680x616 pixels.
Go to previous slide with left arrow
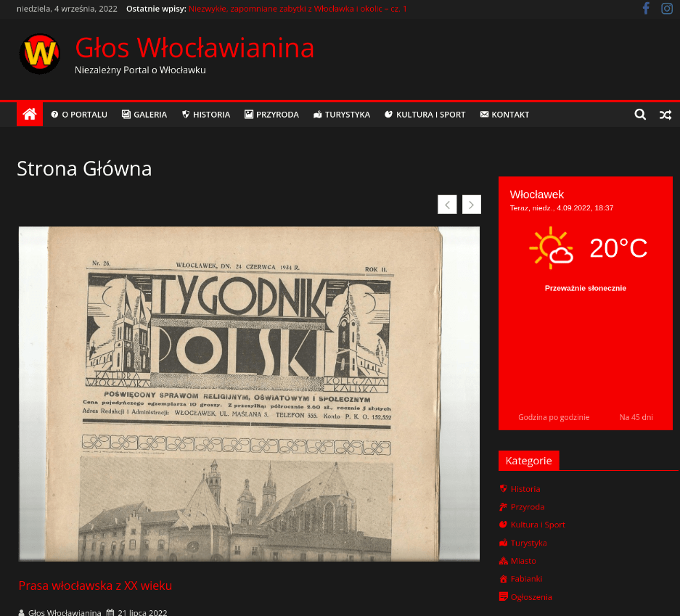tap(447, 205)
